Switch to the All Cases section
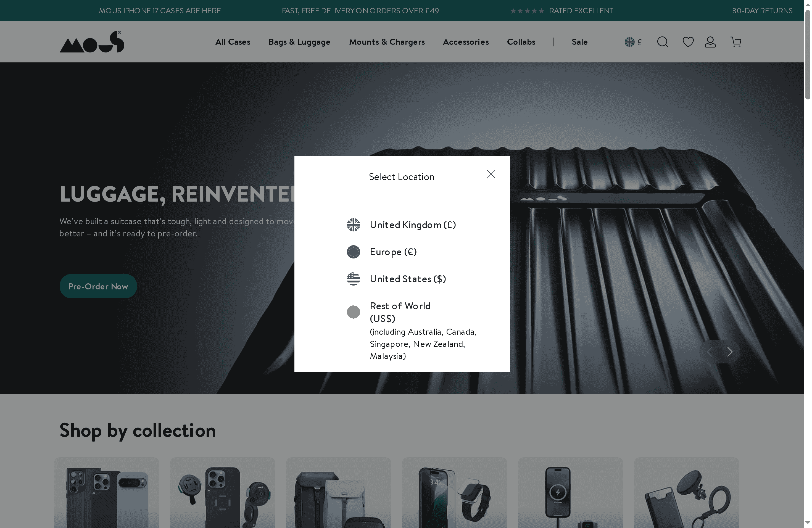Image resolution: width=812 pixels, height=528 pixels. 232,42
